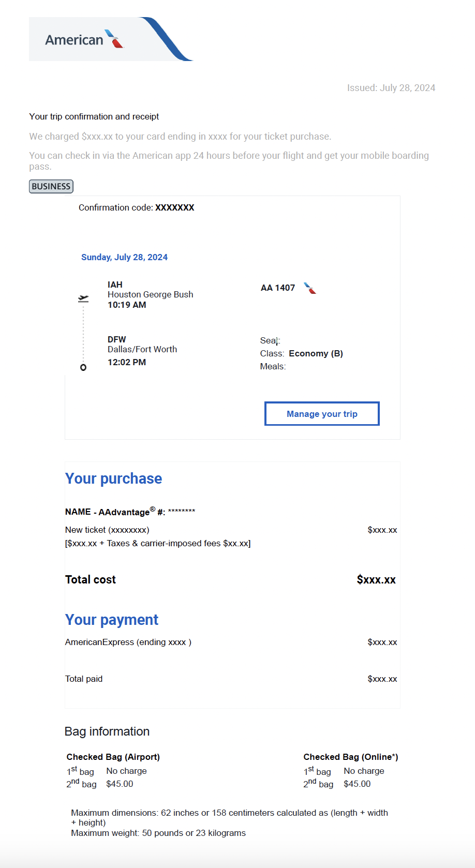Click the blue swoosh graphic in header banner
Viewport: 475px width, 868px height.
[x=167, y=39]
